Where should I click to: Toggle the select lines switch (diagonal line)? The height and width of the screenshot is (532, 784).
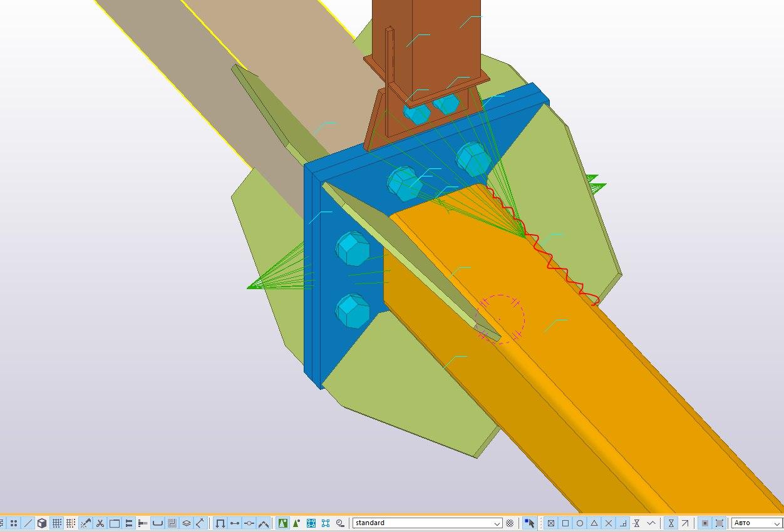(x=28, y=523)
